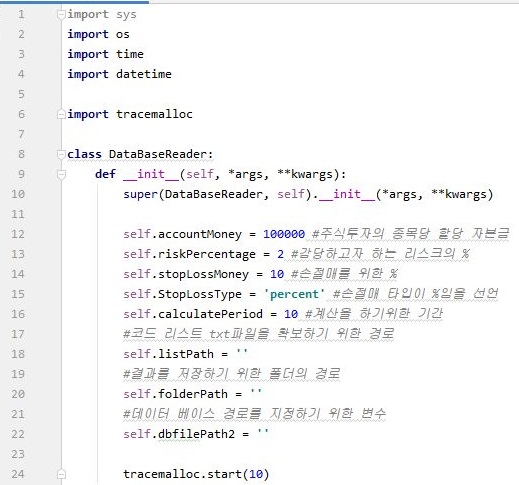
Task: Click '**kwargs' on the super line
Action: [x=459, y=194]
